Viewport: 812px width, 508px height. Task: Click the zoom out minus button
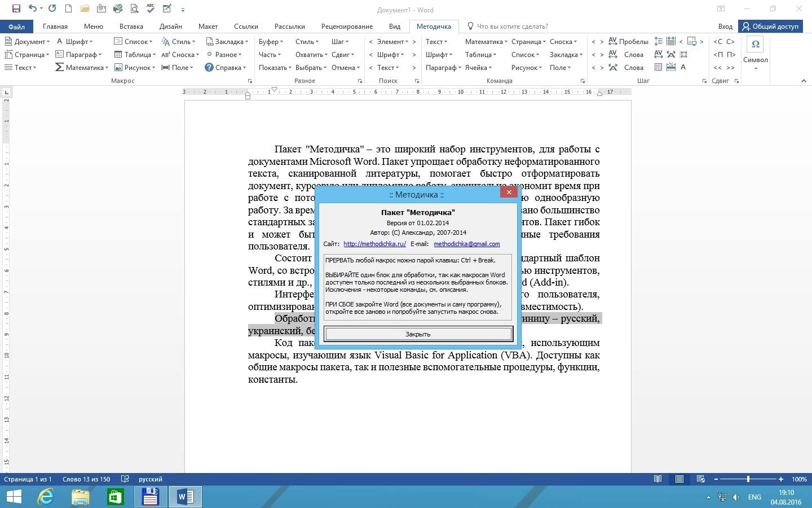(716, 479)
